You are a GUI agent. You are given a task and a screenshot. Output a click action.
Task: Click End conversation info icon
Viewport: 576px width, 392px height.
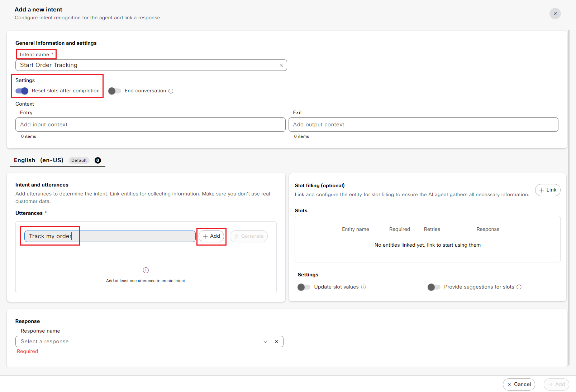(171, 91)
